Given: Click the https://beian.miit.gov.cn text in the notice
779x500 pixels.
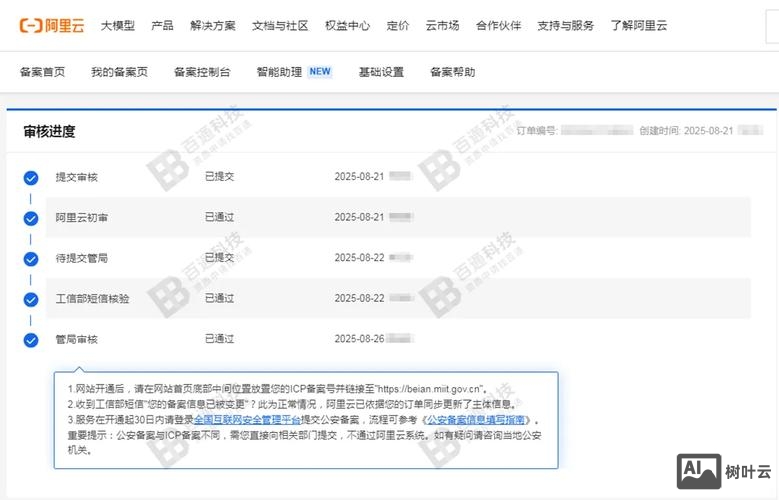Looking at the screenshot, I should point(430,389).
